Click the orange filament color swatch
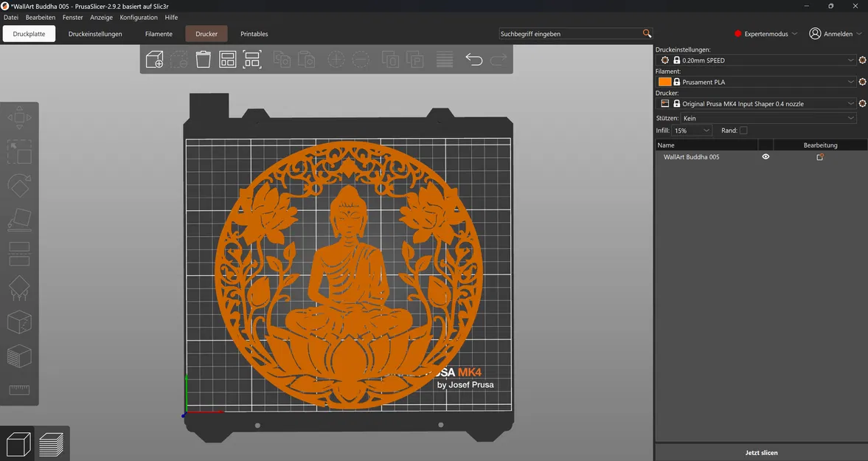 click(664, 82)
